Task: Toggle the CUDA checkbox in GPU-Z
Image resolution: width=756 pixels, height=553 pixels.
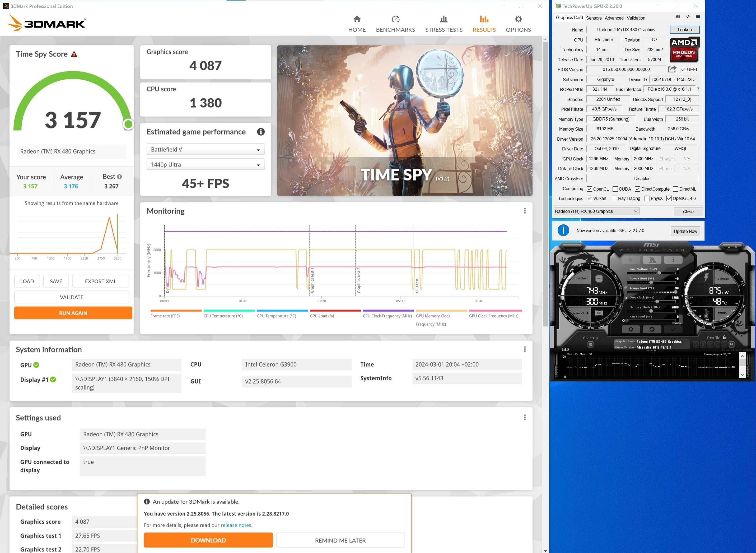Action: tap(615, 189)
